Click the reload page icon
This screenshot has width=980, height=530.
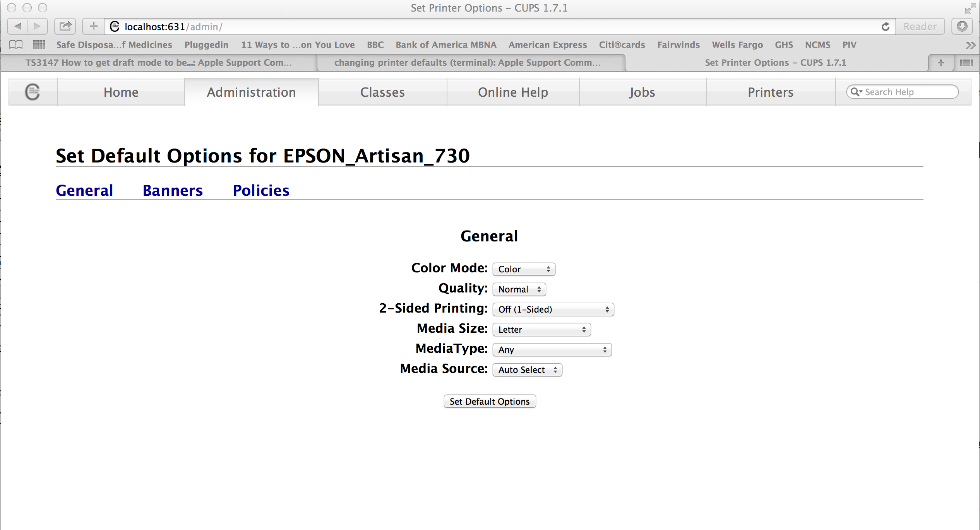pyautogui.click(x=885, y=26)
